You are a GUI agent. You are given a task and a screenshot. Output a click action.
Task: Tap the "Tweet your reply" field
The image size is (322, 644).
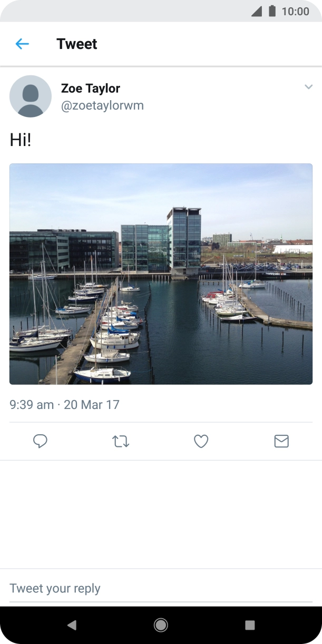(161, 588)
